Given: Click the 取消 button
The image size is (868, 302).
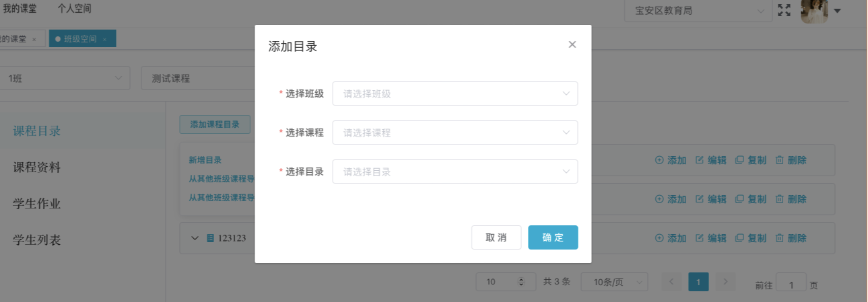Looking at the screenshot, I should pos(496,237).
